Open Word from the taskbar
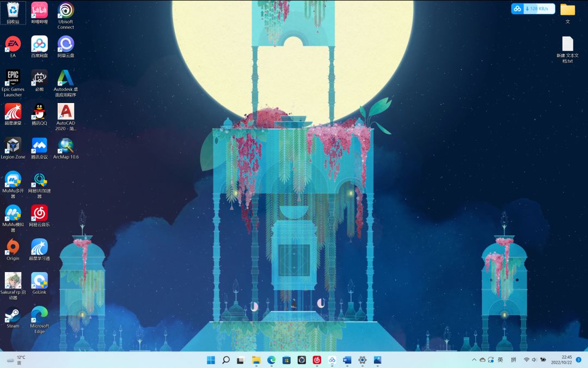This screenshot has width=588, height=368. coord(347,360)
